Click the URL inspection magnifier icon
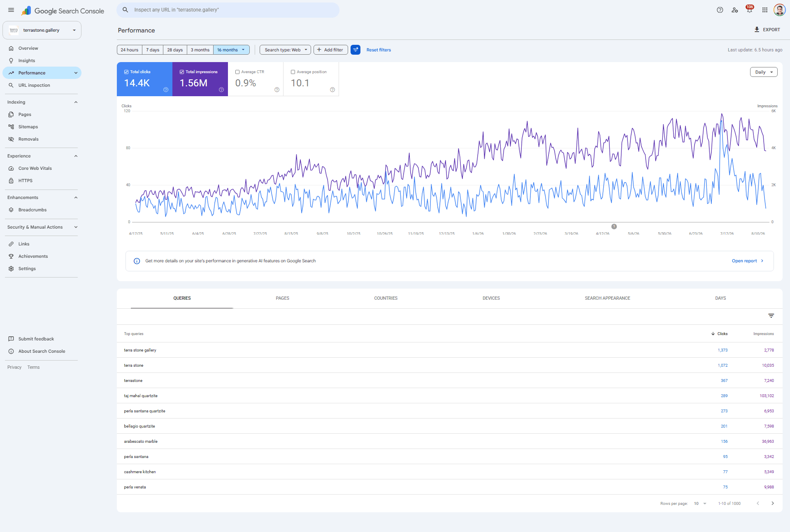Screen dimensions: 790x532 click(11, 86)
